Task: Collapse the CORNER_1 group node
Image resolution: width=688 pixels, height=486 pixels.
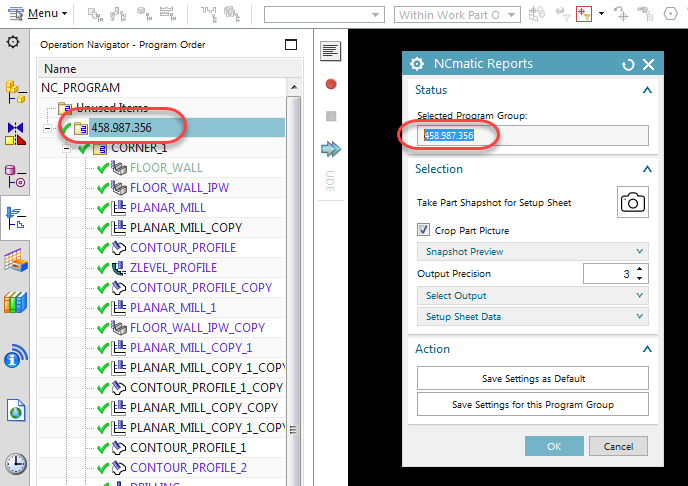Action: click(66, 148)
